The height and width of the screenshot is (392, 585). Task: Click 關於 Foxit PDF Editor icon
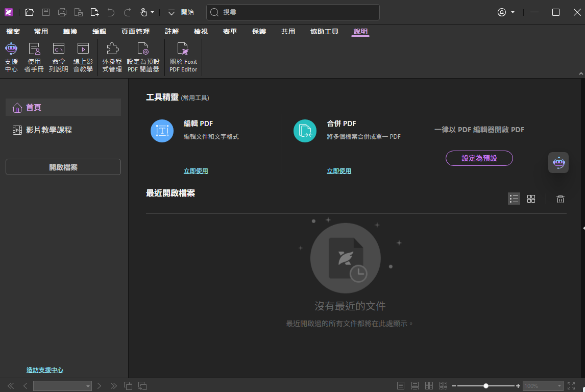[183, 57]
